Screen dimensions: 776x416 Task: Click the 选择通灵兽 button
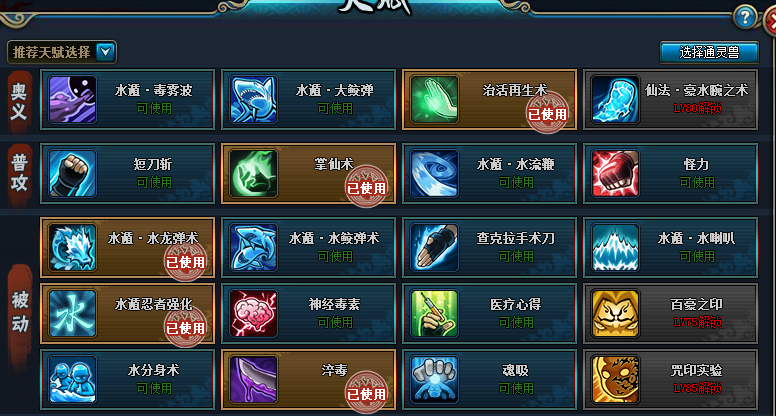point(709,52)
